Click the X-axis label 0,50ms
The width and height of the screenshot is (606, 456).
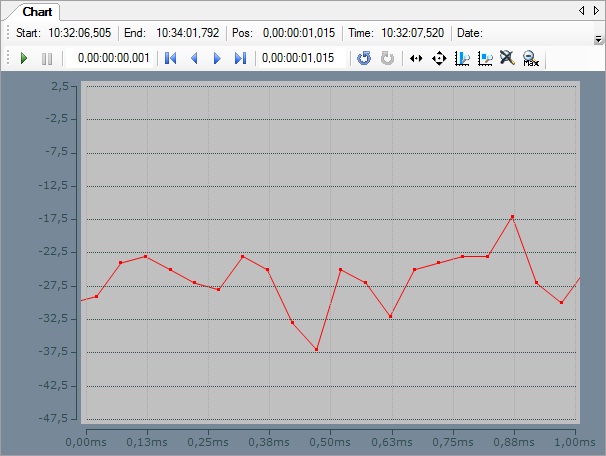coord(330,442)
